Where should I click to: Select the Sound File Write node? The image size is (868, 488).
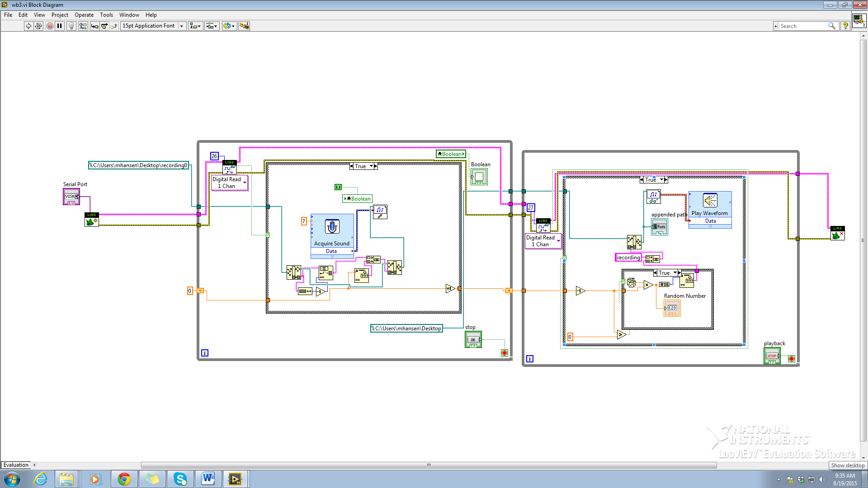pos(380,212)
